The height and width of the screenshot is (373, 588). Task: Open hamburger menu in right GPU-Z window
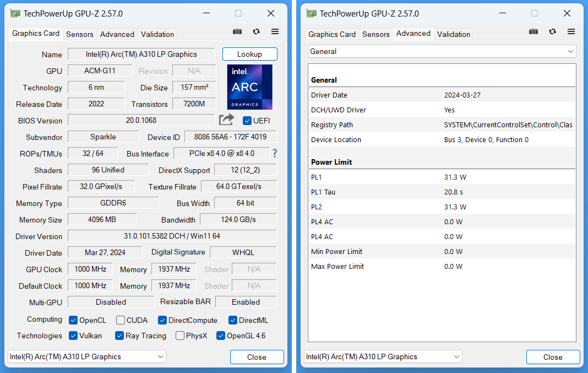[571, 31]
